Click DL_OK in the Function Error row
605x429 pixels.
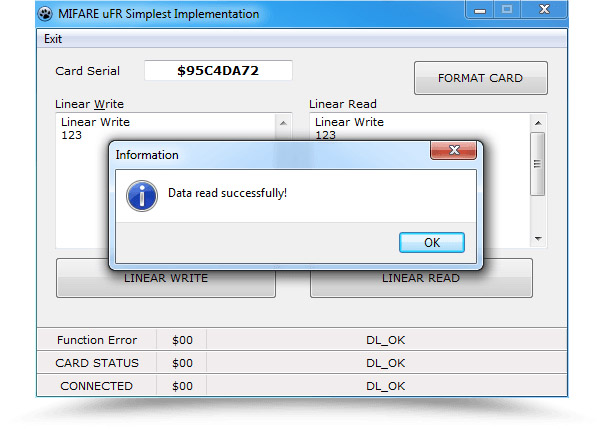click(385, 340)
